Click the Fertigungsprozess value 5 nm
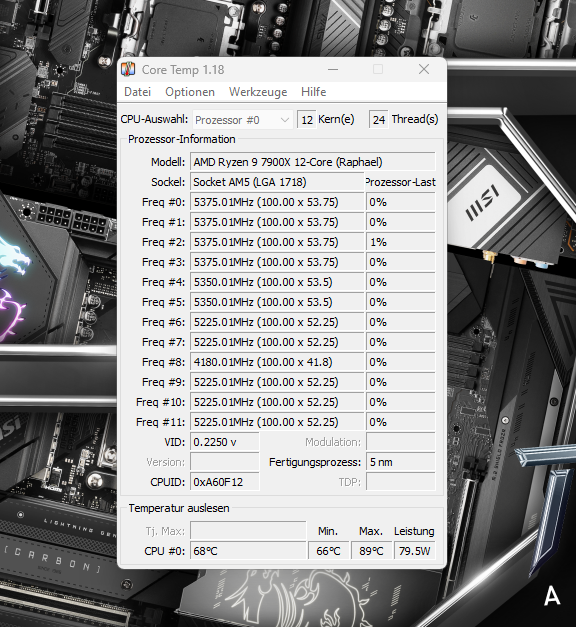 click(x=400, y=462)
